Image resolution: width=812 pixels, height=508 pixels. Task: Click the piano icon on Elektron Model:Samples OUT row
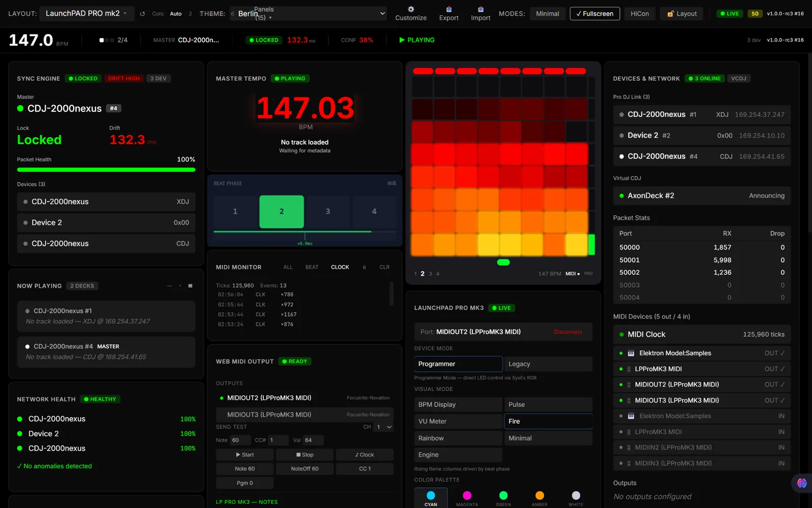point(631,353)
